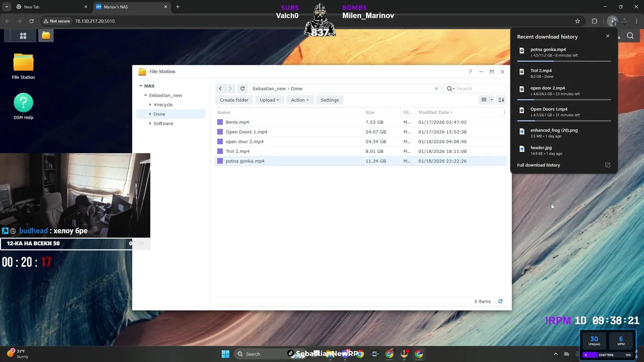Click Open Doors 1.mp4 download progress bar
Screen dimensions: 644x362
click(x=564, y=121)
